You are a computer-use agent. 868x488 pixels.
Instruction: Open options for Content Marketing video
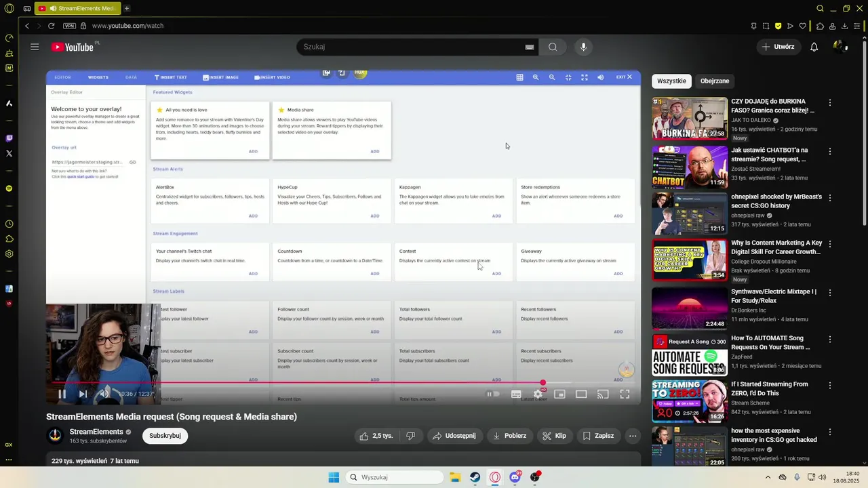click(x=830, y=244)
